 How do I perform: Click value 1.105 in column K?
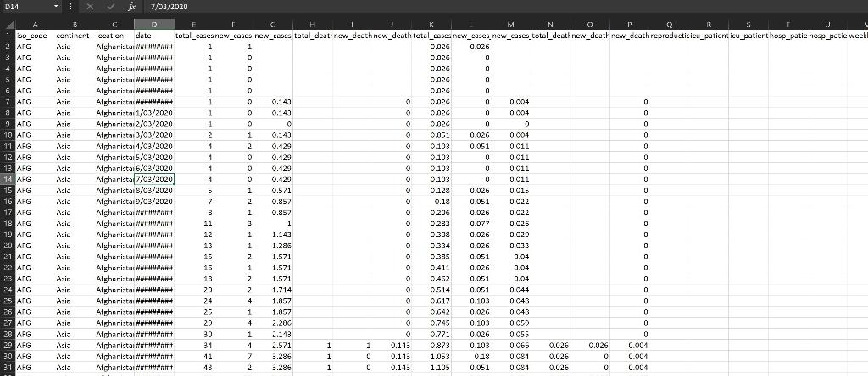pyautogui.click(x=431, y=368)
